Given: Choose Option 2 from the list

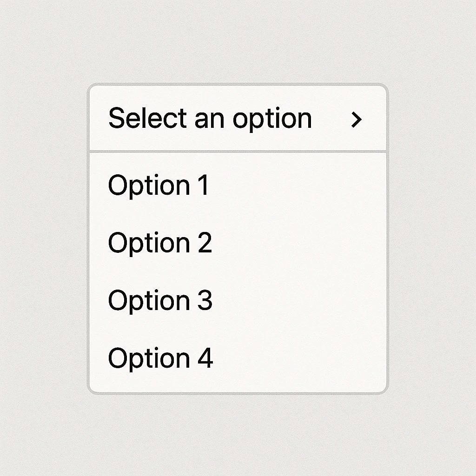Looking at the screenshot, I should [x=160, y=243].
